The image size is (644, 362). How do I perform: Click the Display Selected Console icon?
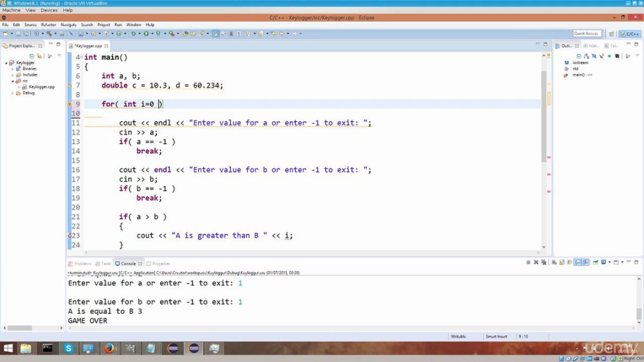pyautogui.click(x=603, y=262)
